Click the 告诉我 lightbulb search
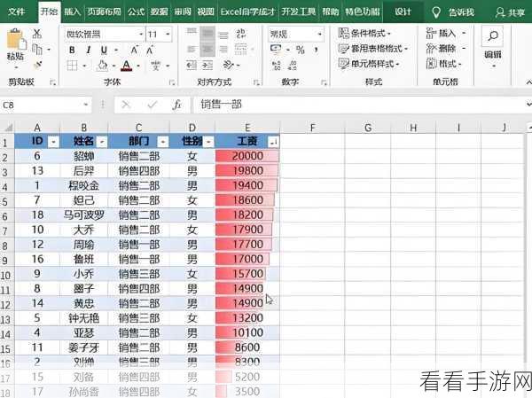 [452, 13]
